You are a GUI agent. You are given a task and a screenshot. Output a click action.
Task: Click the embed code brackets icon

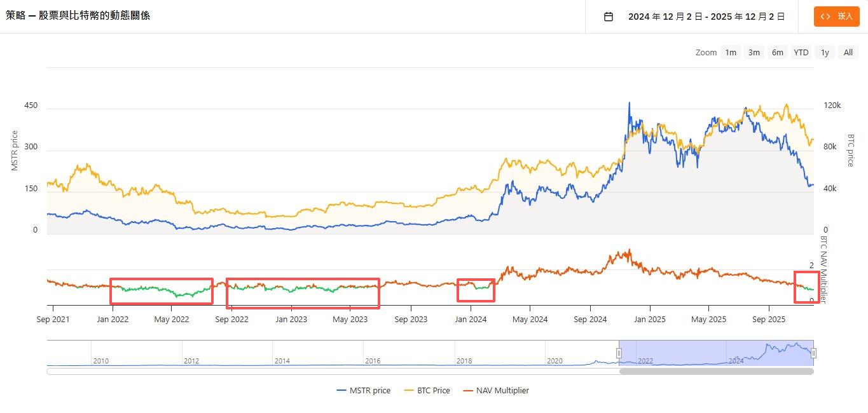[x=825, y=17]
